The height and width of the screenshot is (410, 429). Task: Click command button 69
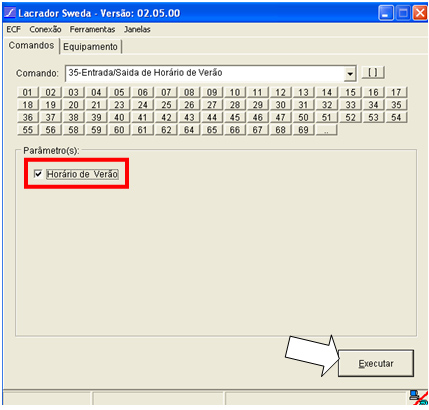[303, 130]
